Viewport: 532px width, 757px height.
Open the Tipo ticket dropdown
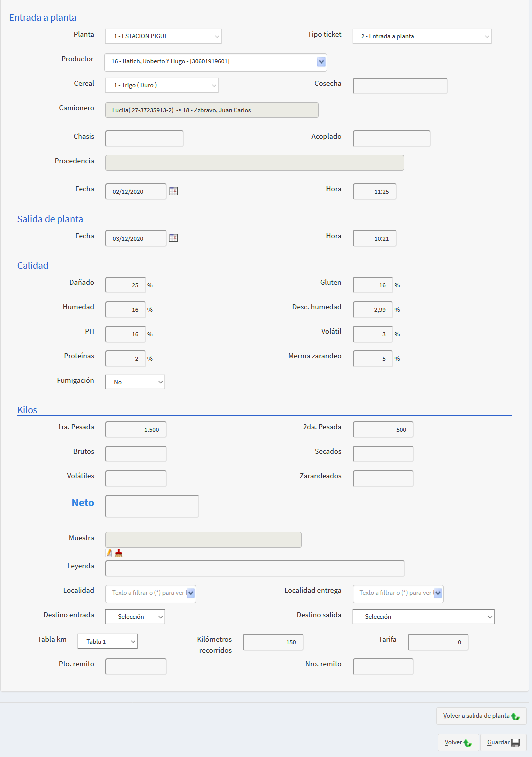(422, 36)
